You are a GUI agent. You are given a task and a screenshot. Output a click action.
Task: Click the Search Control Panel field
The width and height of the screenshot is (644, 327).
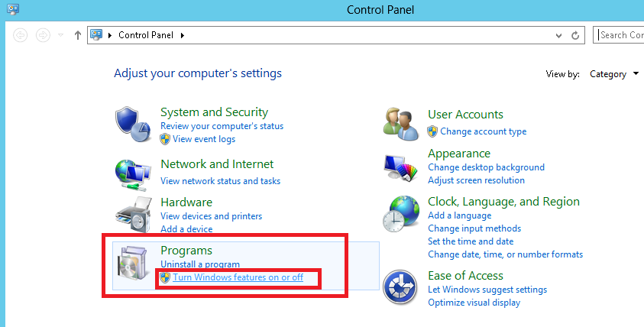620,35
